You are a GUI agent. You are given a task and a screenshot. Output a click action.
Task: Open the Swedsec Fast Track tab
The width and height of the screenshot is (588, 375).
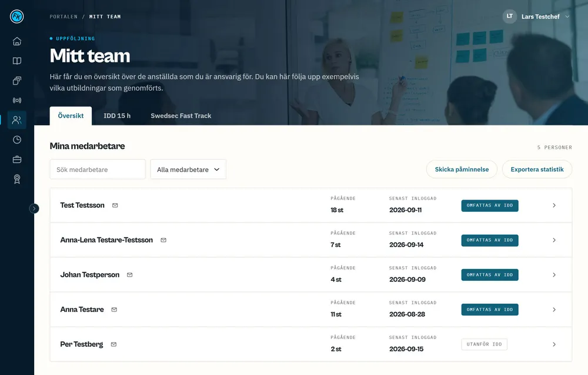click(x=181, y=116)
